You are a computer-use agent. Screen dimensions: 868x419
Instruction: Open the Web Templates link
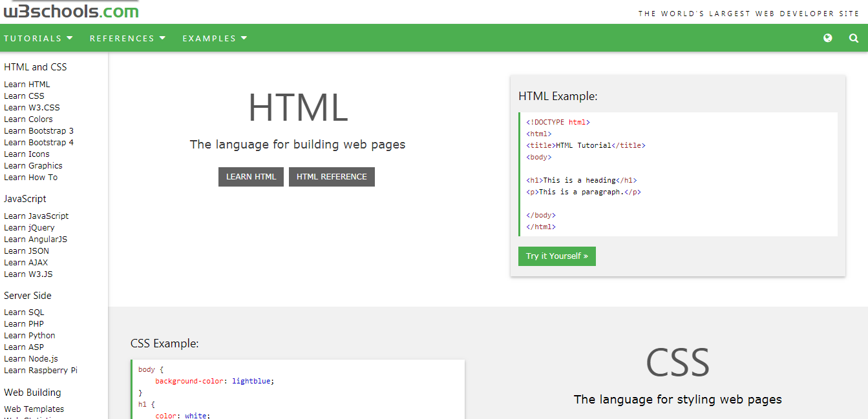(x=34, y=409)
